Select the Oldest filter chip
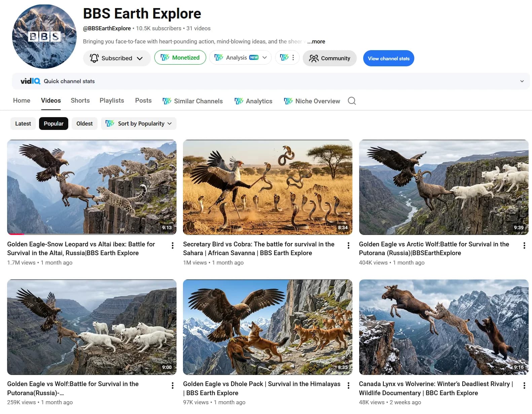 click(84, 124)
